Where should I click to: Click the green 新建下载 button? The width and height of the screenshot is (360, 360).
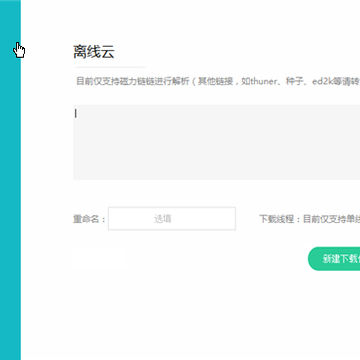point(334,259)
